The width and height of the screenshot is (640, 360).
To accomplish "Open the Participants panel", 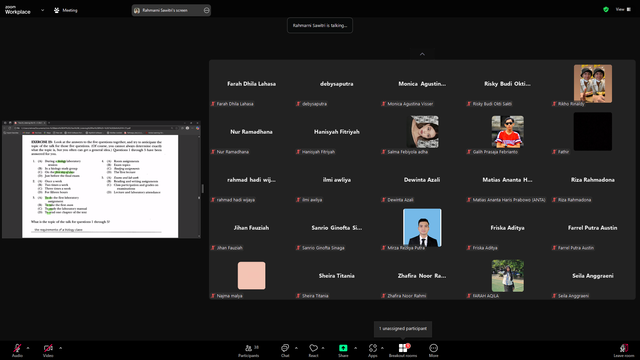I will (249, 350).
